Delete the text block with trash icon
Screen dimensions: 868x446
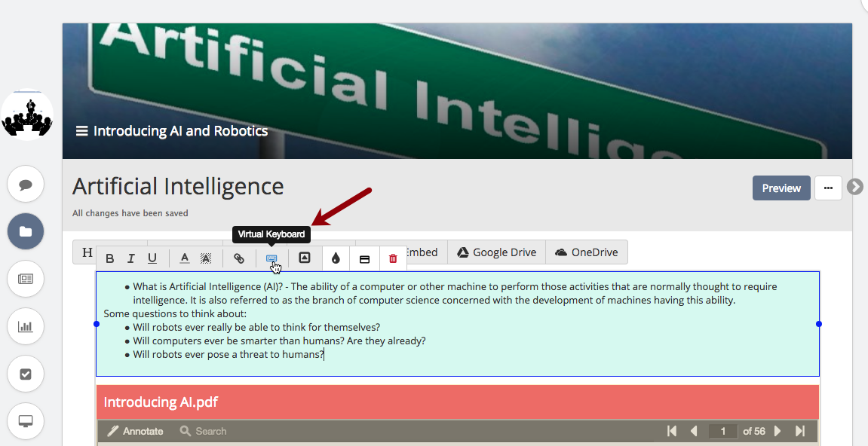coord(393,258)
